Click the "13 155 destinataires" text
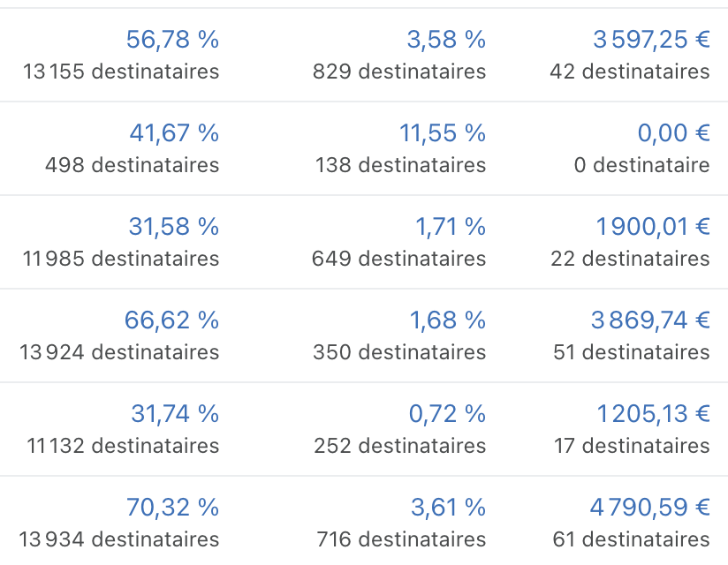This screenshot has width=728, height=565. [x=121, y=72]
